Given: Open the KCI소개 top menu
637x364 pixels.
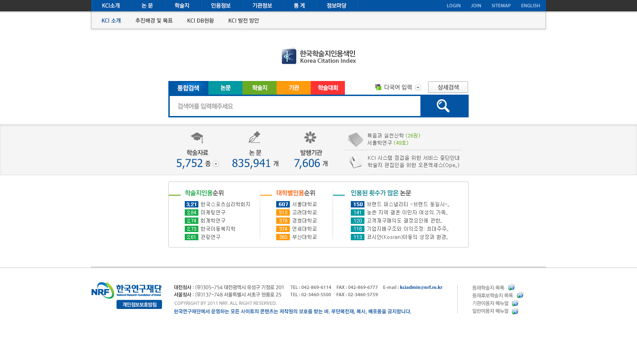Looking at the screenshot, I should [x=111, y=5].
